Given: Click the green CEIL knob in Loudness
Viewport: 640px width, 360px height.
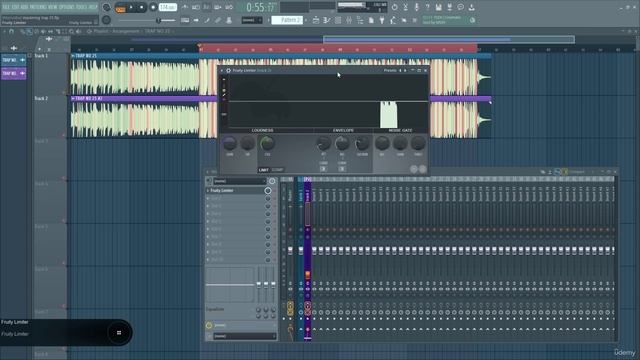Looking at the screenshot, I should (267, 143).
